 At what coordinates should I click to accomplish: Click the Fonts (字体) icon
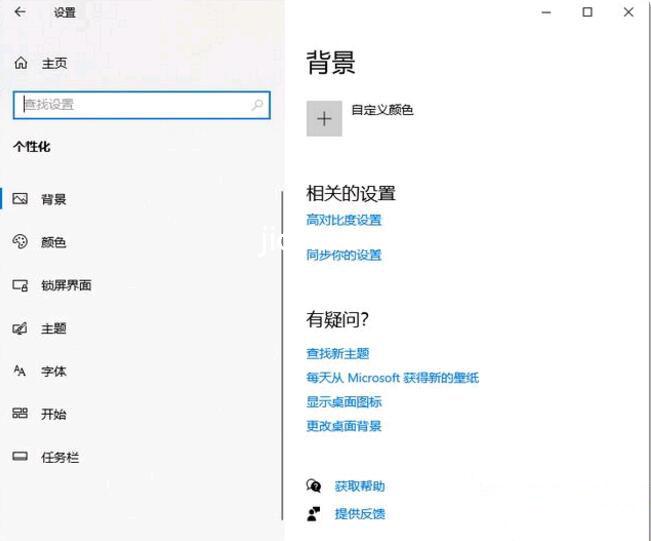[20, 371]
